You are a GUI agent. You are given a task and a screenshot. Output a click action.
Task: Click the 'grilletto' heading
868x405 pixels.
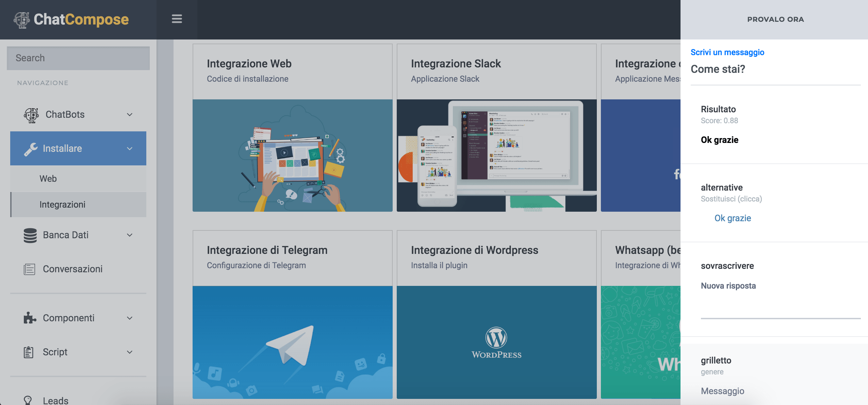pyautogui.click(x=716, y=361)
